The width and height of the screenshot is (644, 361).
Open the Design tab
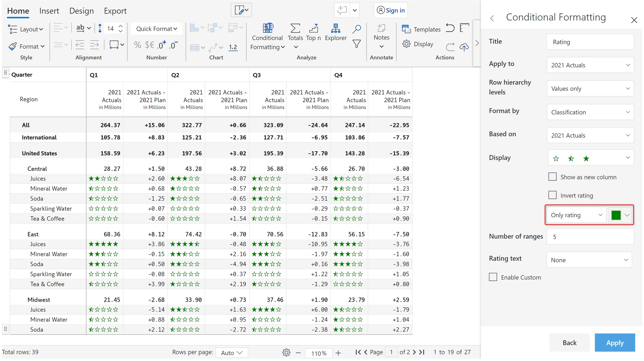[x=81, y=11]
